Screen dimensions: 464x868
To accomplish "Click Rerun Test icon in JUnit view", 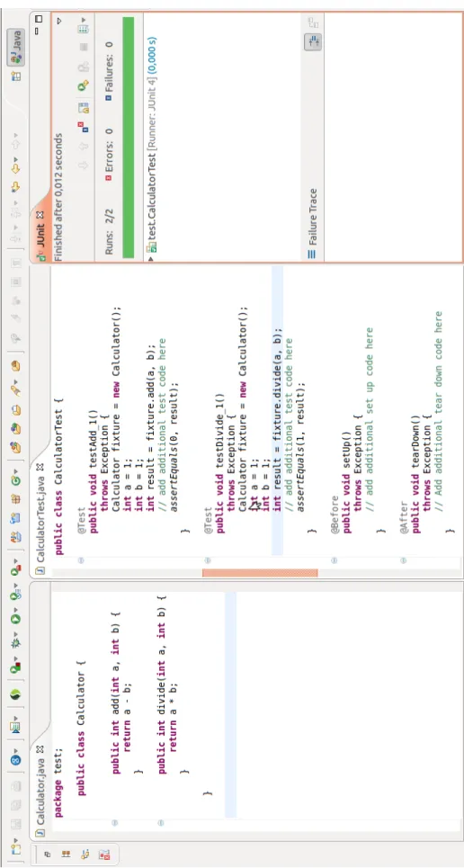I will tap(83, 85).
